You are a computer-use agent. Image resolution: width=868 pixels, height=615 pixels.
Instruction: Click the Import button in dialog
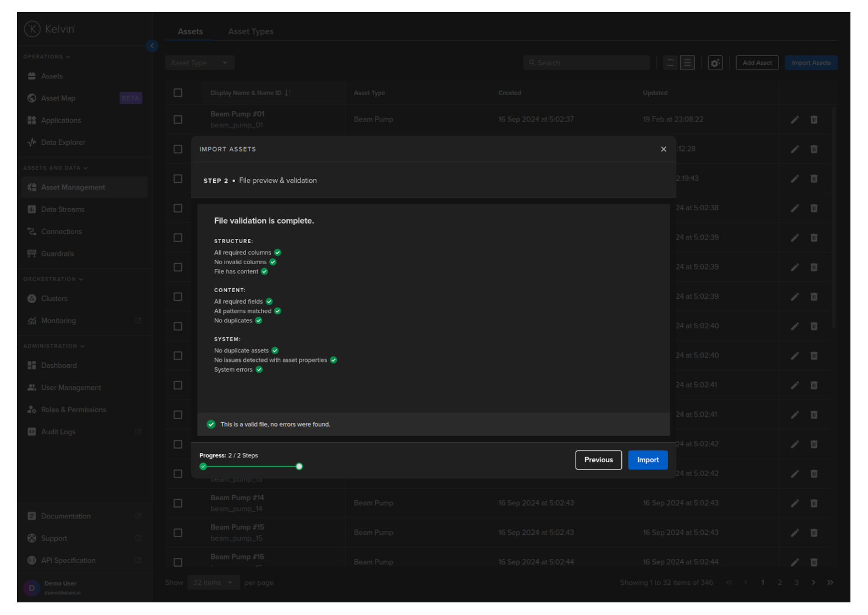coord(647,460)
